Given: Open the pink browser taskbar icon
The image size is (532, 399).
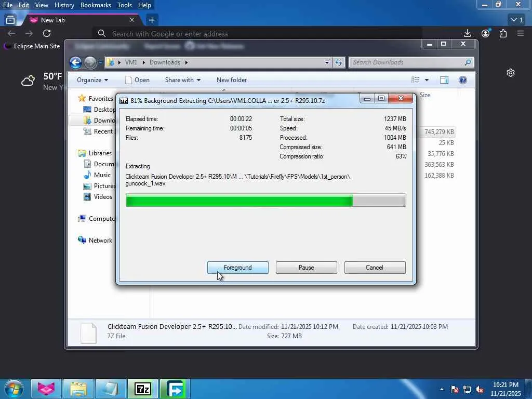Looking at the screenshot, I should [46, 389].
